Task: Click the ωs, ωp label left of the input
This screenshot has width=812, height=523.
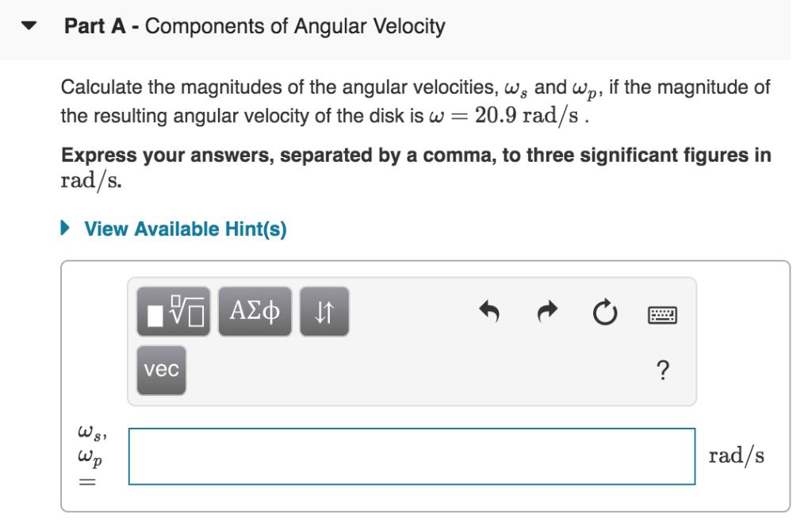Action: point(92,444)
